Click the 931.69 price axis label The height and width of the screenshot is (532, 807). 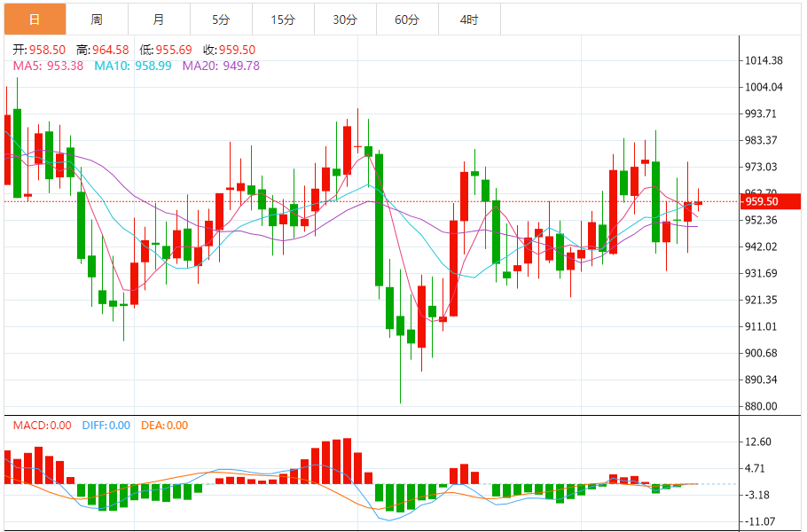[761, 273]
